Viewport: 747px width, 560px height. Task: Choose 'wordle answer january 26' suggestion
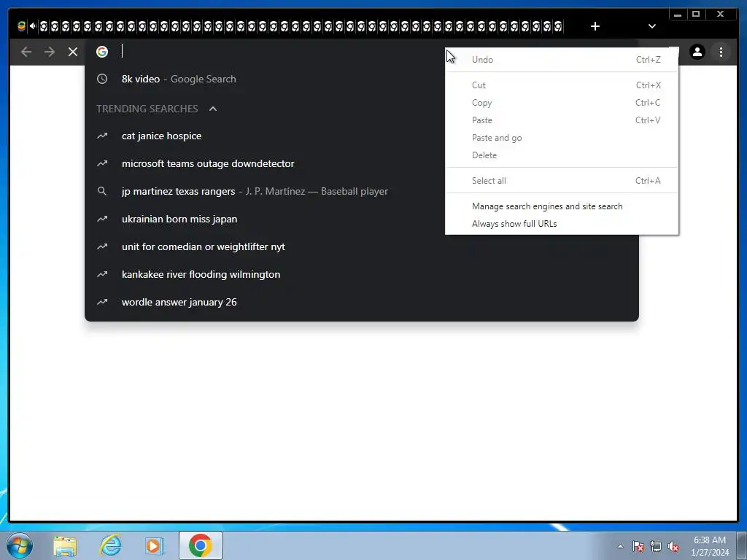point(362,302)
